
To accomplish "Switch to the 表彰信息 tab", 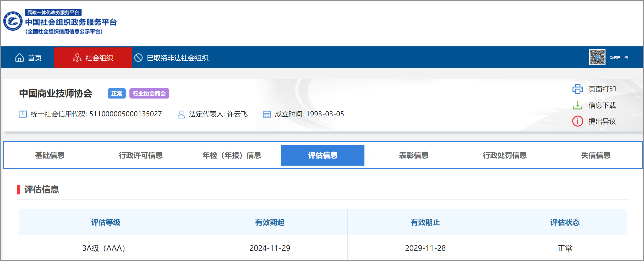I will click(413, 155).
